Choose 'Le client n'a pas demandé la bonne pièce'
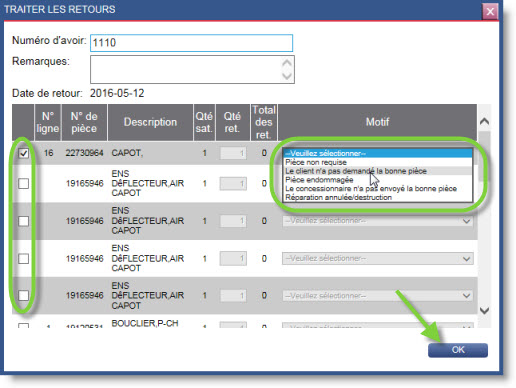This screenshot has height=388, width=516. tap(378, 171)
